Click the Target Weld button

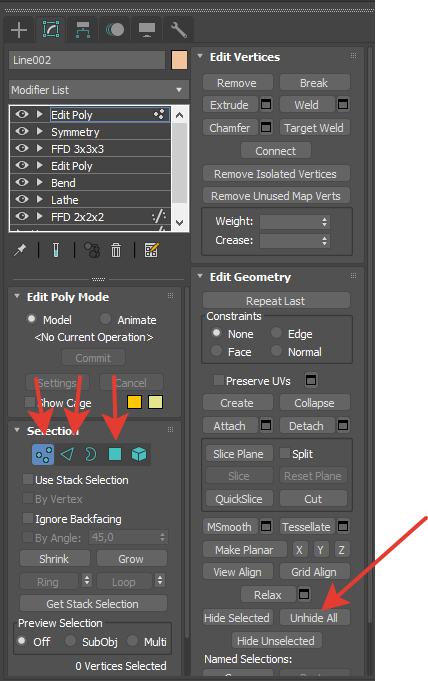click(x=314, y=128)
